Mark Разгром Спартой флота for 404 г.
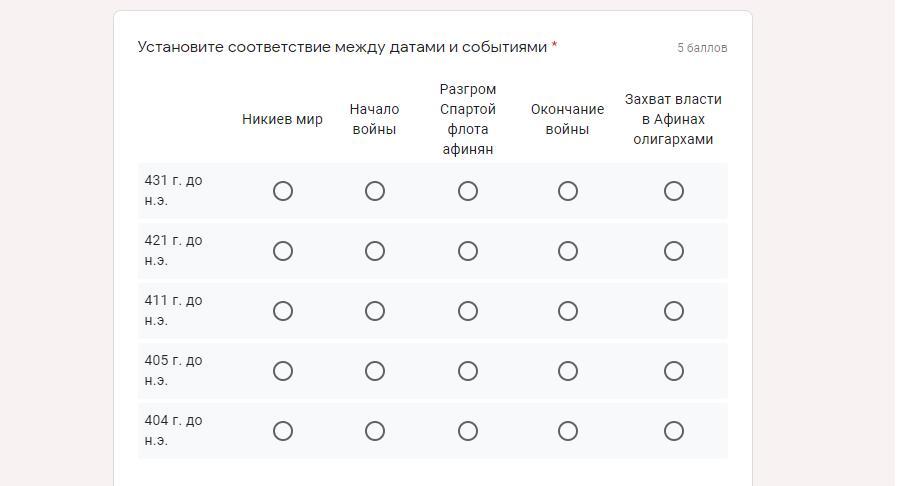Image resolution: width=902 pixels, height=486 pixels. point(468,431)
